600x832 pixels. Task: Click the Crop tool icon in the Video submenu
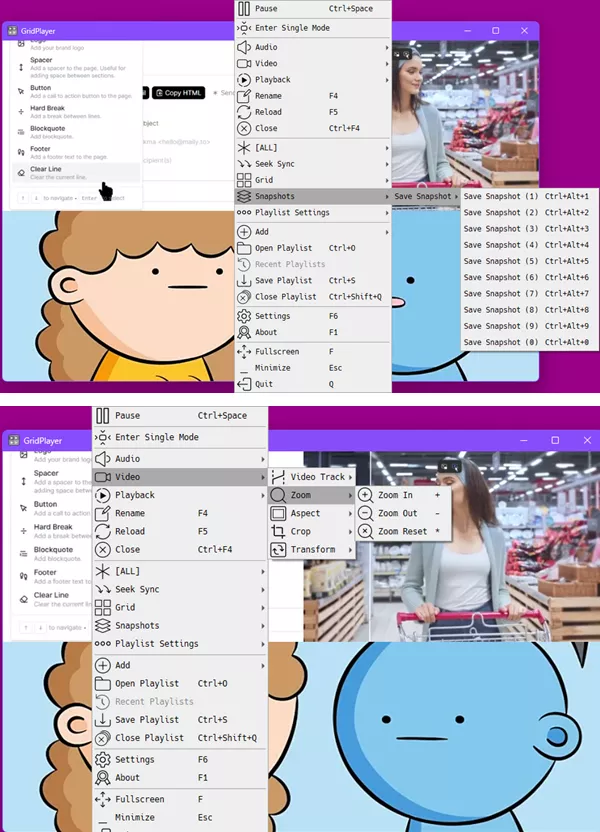pos(278,531)
